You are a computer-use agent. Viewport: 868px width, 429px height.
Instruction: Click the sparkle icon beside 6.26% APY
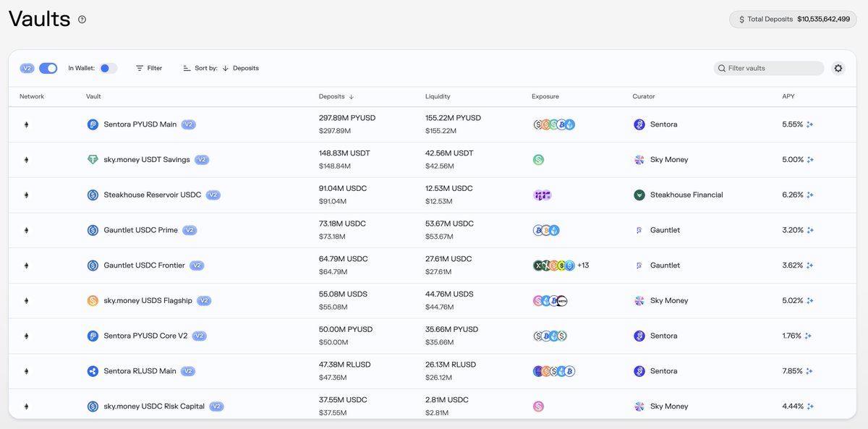tap(810, 195)
